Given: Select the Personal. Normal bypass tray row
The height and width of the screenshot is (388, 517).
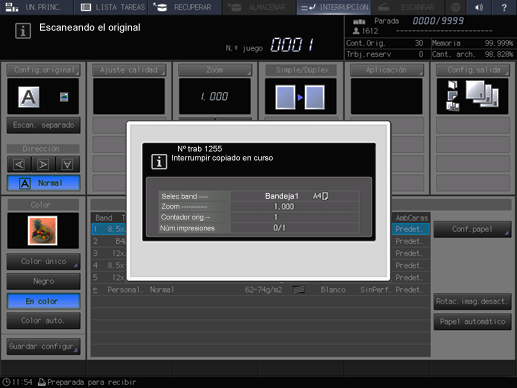Looking at the screenshot, I should point(261,290).
